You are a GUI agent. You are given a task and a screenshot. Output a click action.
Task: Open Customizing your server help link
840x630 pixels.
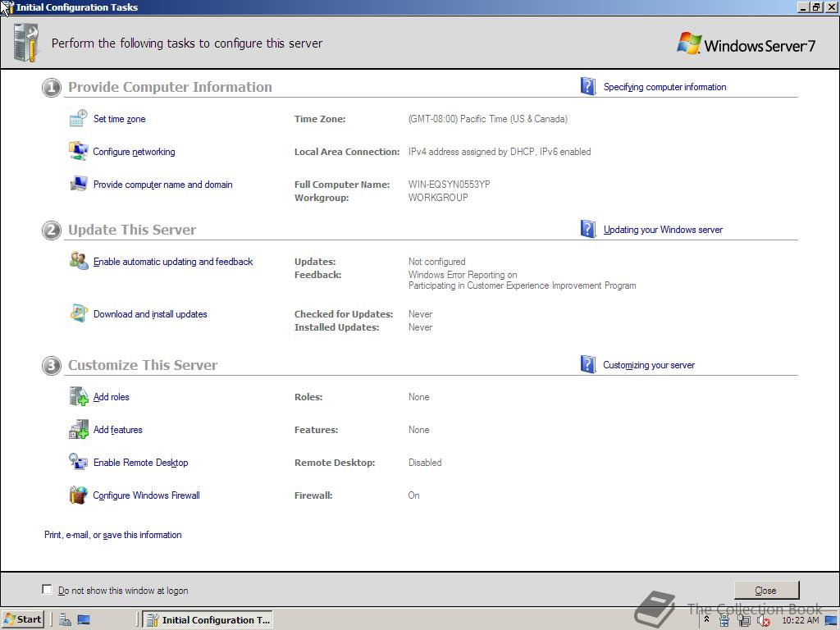click(649, 365)
